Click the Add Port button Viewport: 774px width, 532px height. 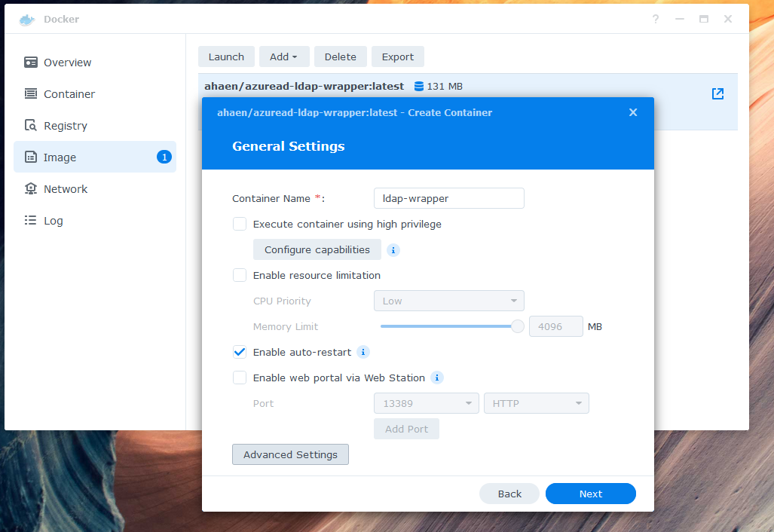tap(406, 430)
